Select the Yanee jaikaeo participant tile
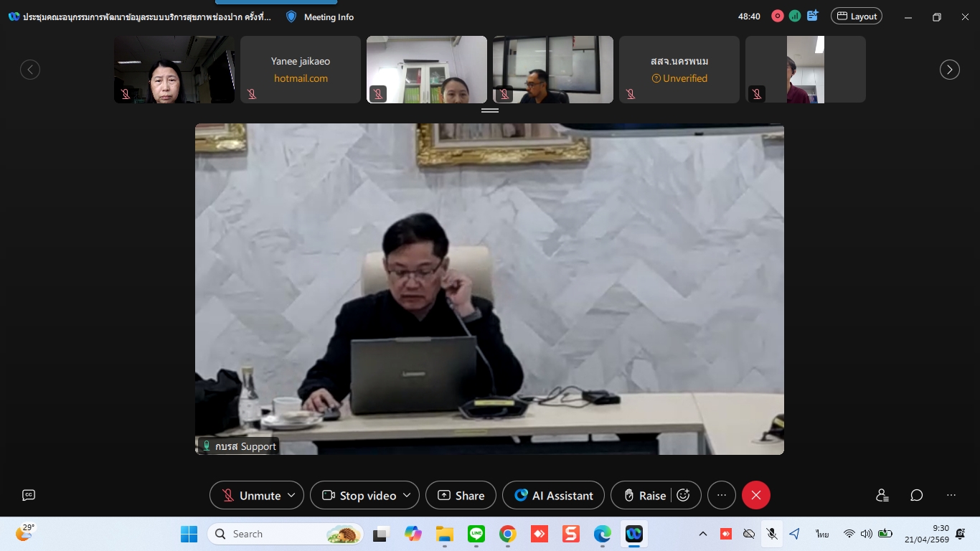 [301, 70]
